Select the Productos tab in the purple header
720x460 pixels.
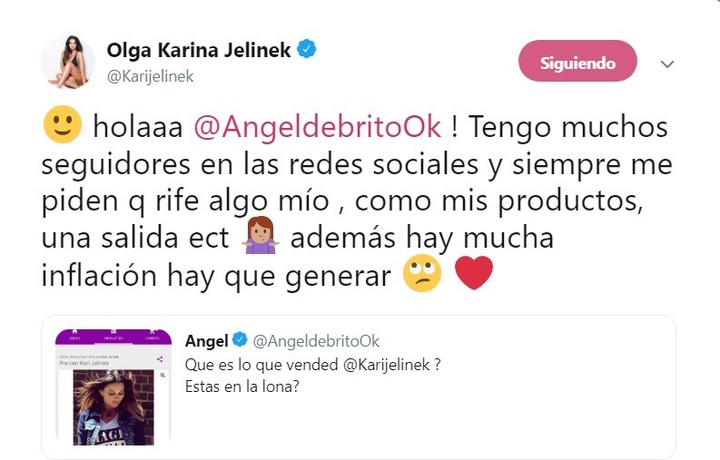click(x=113, y=335)
